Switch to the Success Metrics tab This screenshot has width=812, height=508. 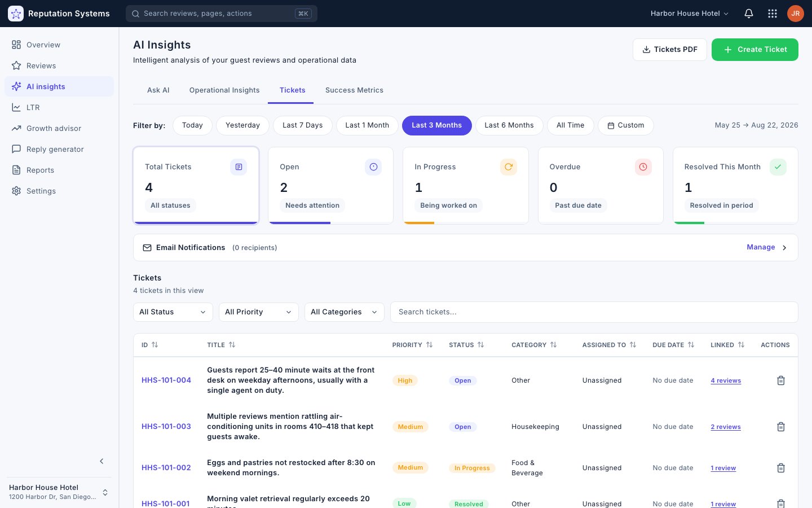pos(354,90)
